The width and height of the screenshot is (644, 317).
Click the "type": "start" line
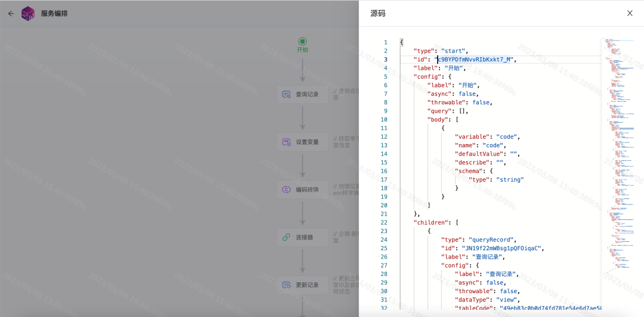coord(441,51)
